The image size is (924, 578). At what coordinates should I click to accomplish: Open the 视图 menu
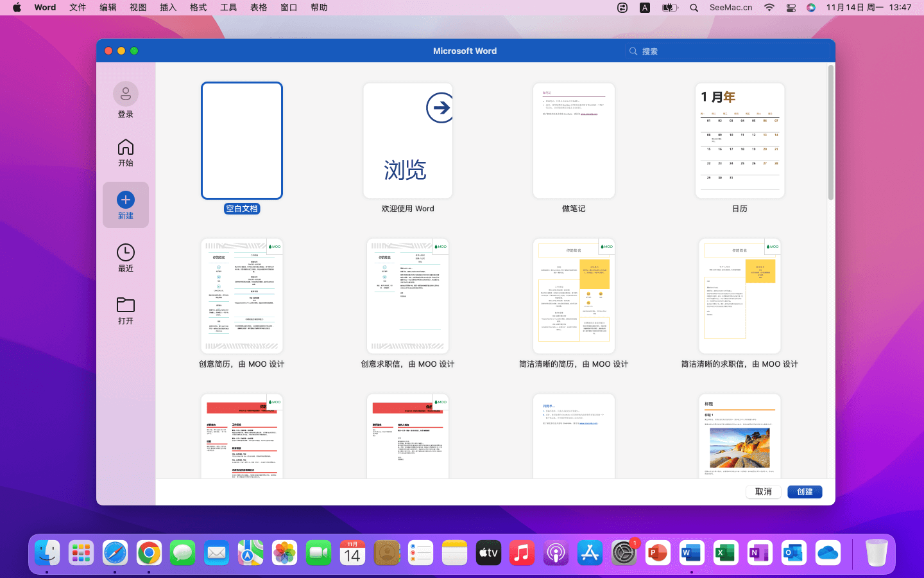coord(138,8)
